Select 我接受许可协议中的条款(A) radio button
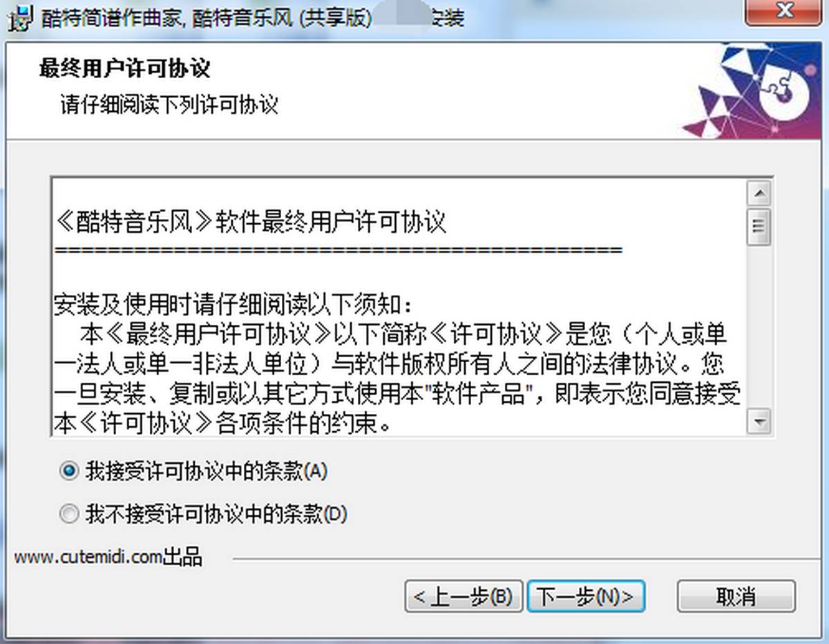The width and height of the screenshot is (829, 644). tap(69, 472)
